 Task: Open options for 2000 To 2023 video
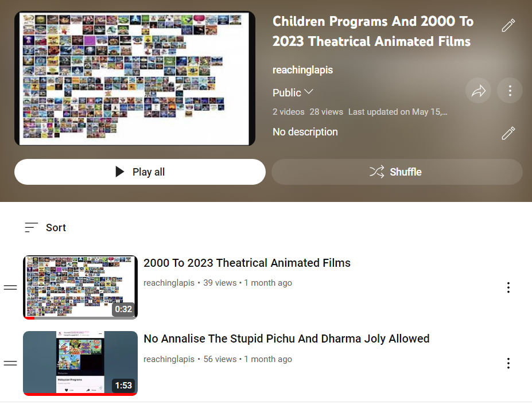508,287
